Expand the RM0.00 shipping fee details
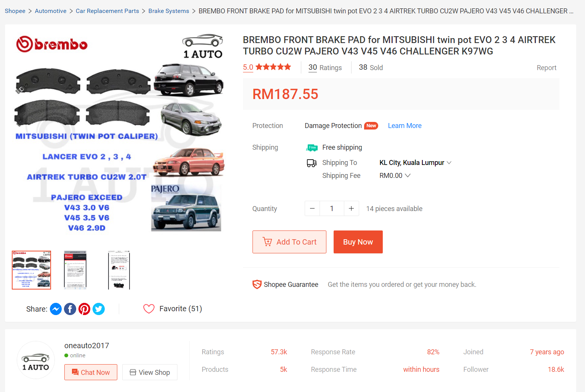Viewport: 585px width, 392px height. pyautogui.click(x=395, y=176)
